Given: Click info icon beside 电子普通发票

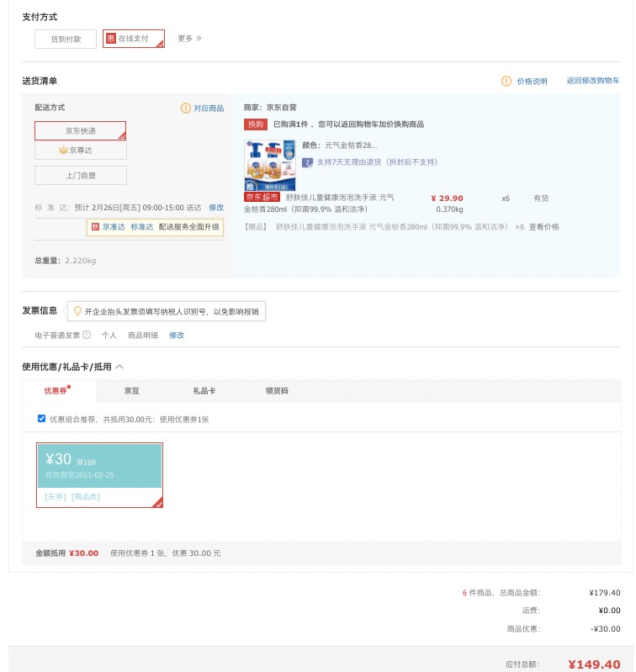Looking at the screenshot, I should coord(87,335).
